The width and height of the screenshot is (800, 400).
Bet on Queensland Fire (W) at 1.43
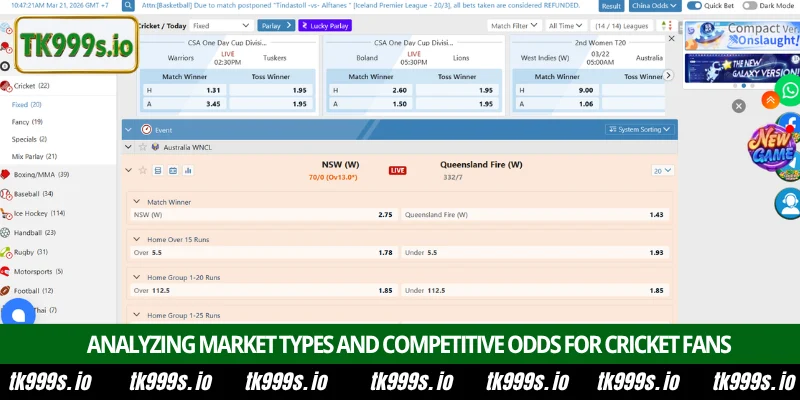pyautogui.click(x=535, y=215)
